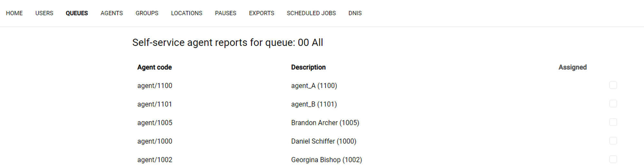
Task: Open the AGENTS section
Action: pyautogui.click(x=111, y=13)
